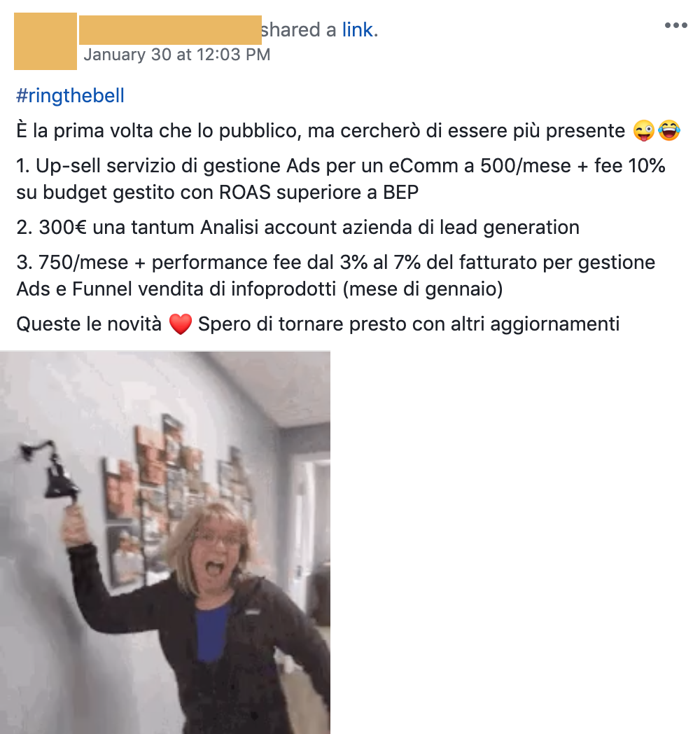This screenshot has width=700, height=734.
Task: Click the "shared a" text in header
Action: tap(298, 30)
